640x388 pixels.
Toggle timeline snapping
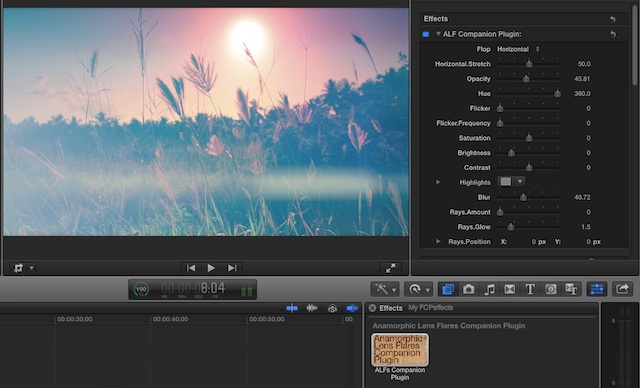[352, 308]
